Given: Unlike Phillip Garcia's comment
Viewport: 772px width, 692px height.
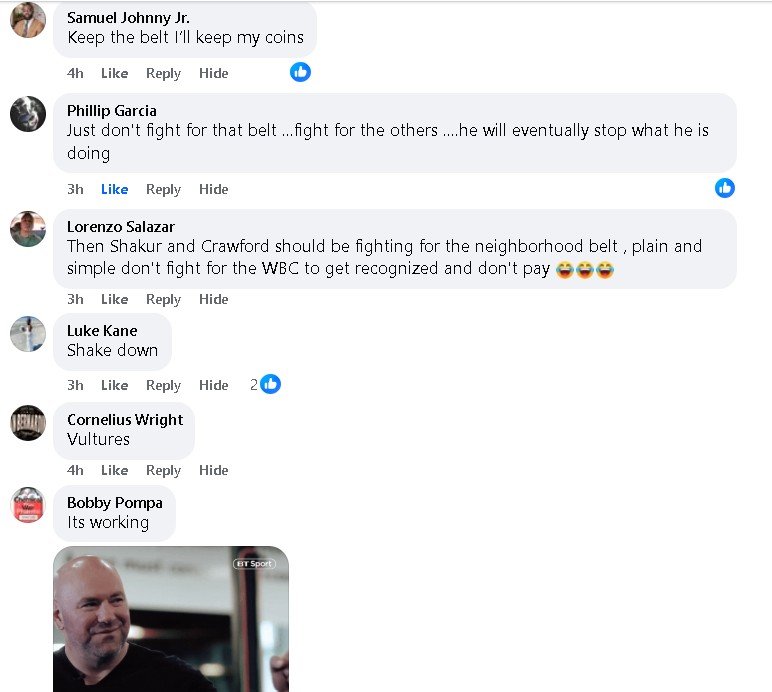Looking at the screenshot, I should (x=114, y=189).
